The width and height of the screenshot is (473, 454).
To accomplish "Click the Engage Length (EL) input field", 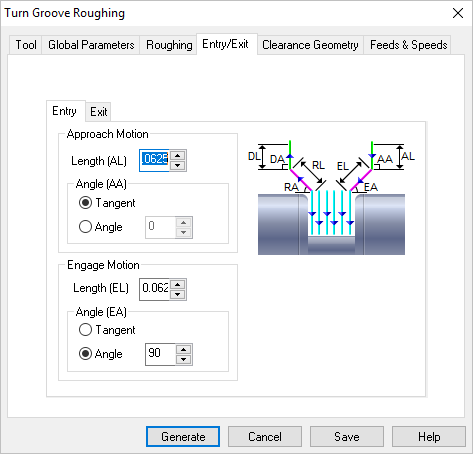I will coord(154,289).
